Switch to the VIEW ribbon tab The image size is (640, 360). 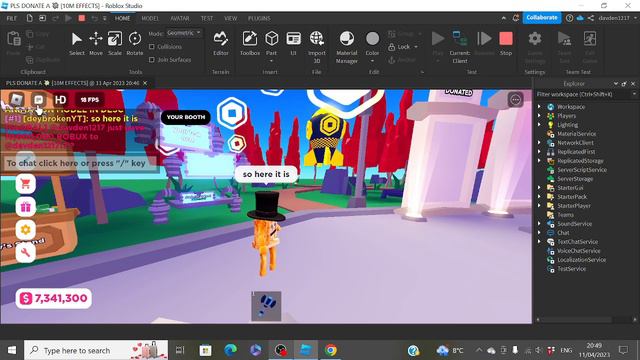click(x=230, y=18)
